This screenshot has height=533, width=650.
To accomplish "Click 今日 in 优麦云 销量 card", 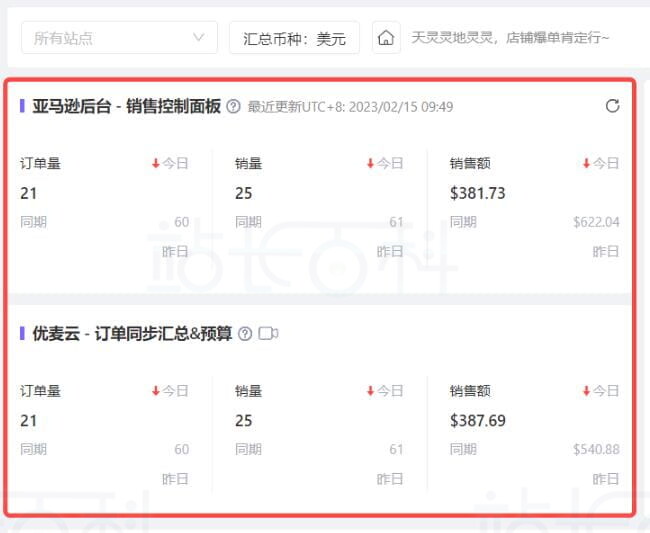I will (x=390, y=390).
